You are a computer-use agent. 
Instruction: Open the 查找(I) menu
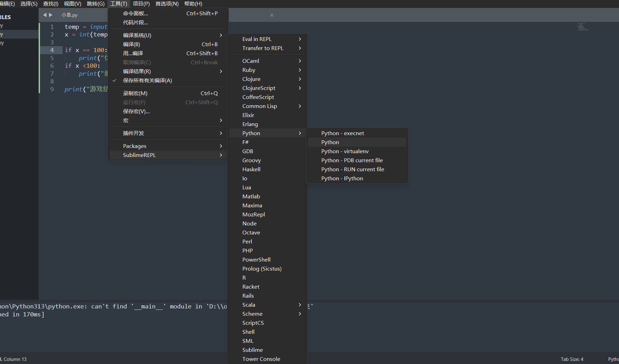pyautogui.click(x=50, y=4)
